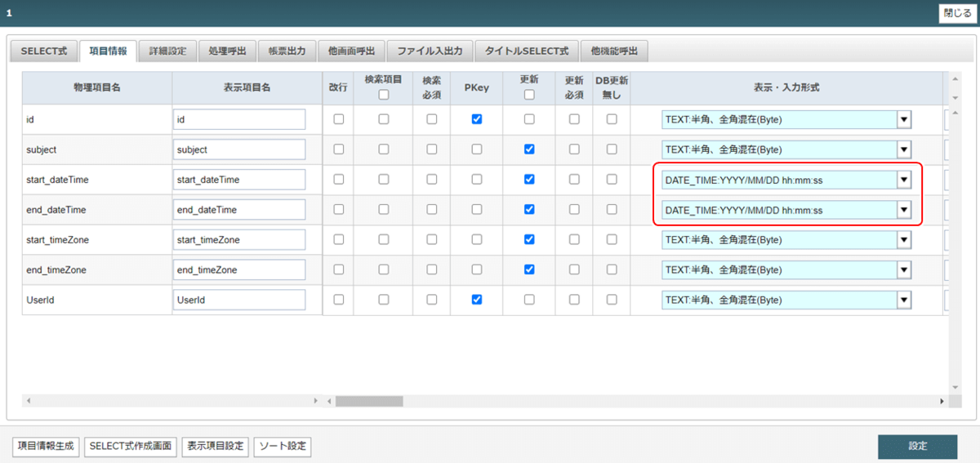Image resolution: width=980 pixels, height=463 pixels.
Task: Check 改行 for the id row
Action: pyautogui.click(x=339, y=119)
